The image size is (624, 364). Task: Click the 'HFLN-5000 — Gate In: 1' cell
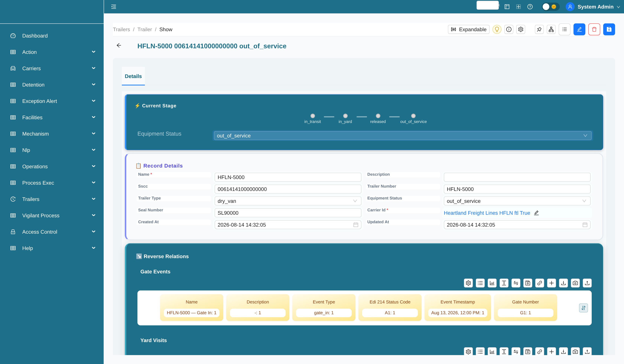[192, 313]
